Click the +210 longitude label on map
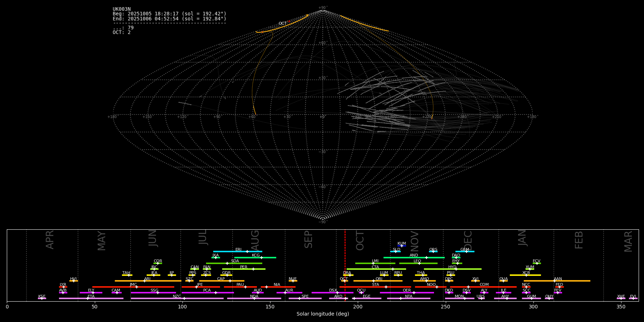The image size is (644, 322). pos(497,117)
